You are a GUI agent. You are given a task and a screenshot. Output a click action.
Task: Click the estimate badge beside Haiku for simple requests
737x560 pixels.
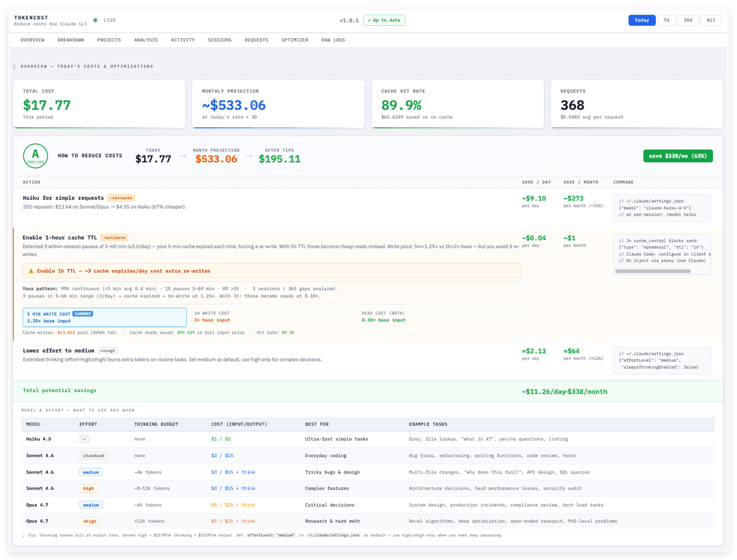[121, 198]
